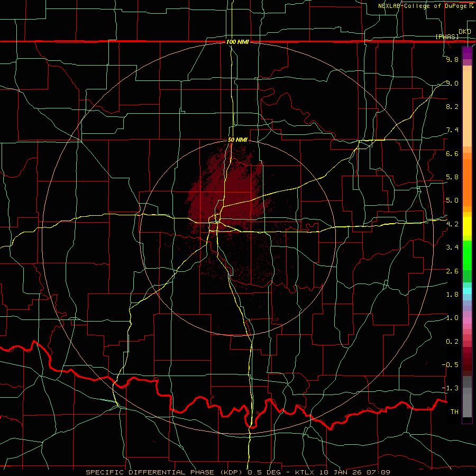Select the 50 NMI range ring label
Screen dimensions: 476x476
(x=237, y=140)
